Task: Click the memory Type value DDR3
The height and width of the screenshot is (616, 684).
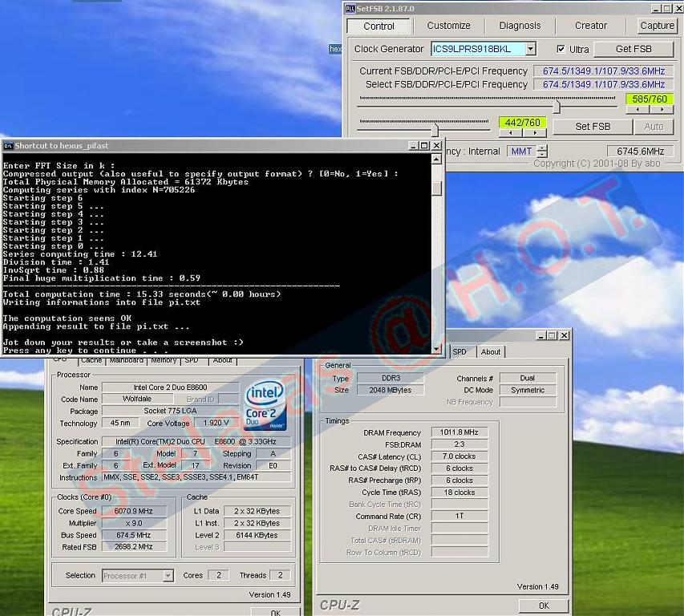Action: click(391, 378)
